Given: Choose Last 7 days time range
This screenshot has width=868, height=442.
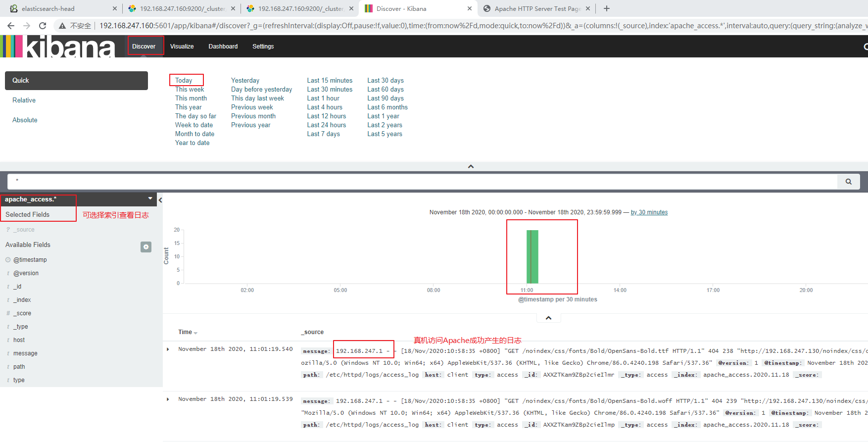Looking at the screenshot, I should [323, 134].
